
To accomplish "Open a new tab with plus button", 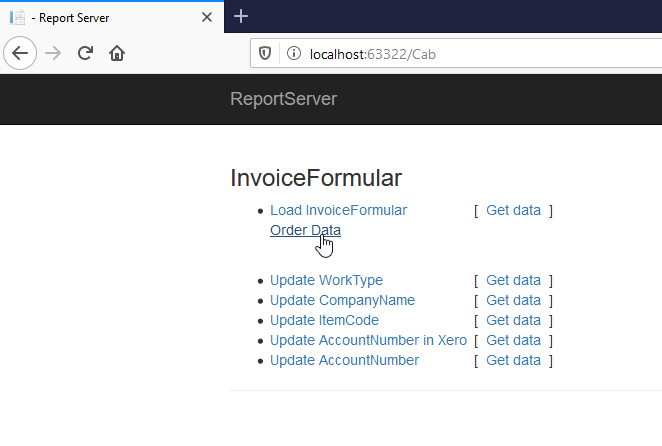I will [x=241, y=16].
